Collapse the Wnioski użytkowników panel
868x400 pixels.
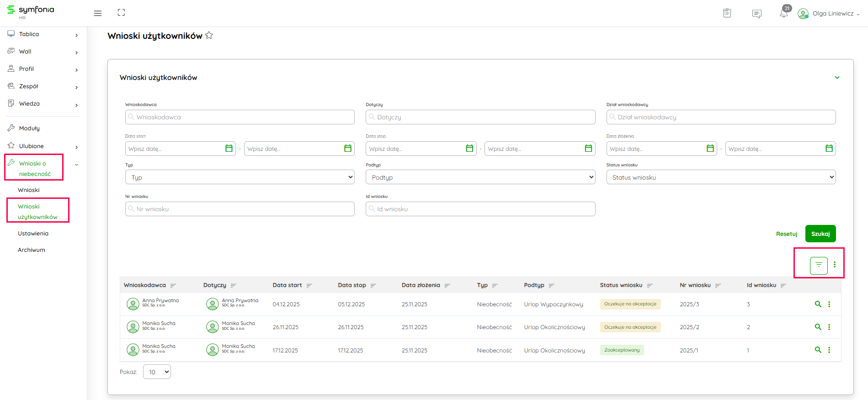[837, 78]
